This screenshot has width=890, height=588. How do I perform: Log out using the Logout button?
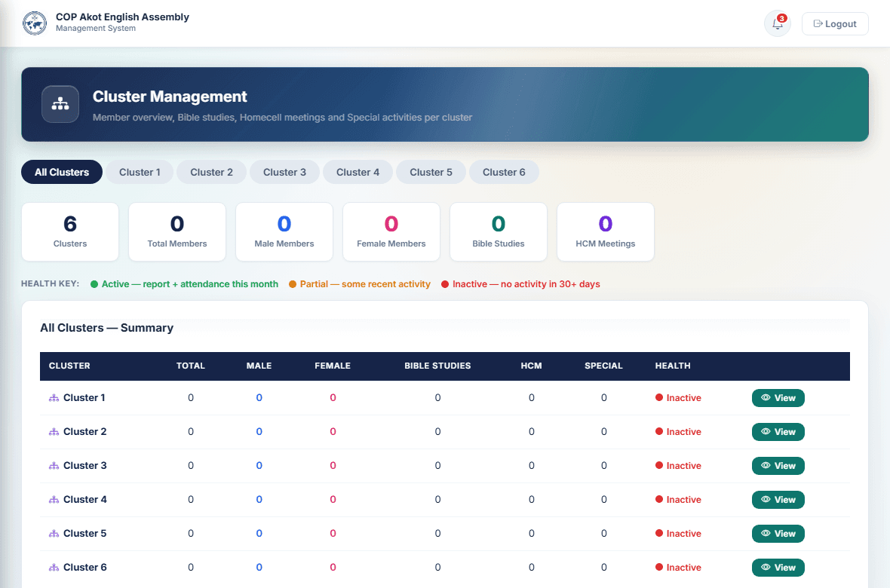(x=835, y=24)
